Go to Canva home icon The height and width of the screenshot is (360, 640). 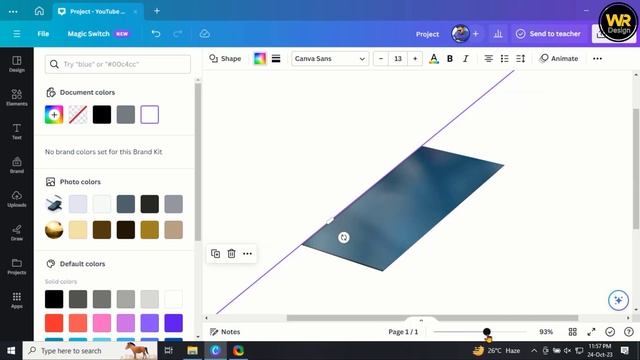[39, 11]
